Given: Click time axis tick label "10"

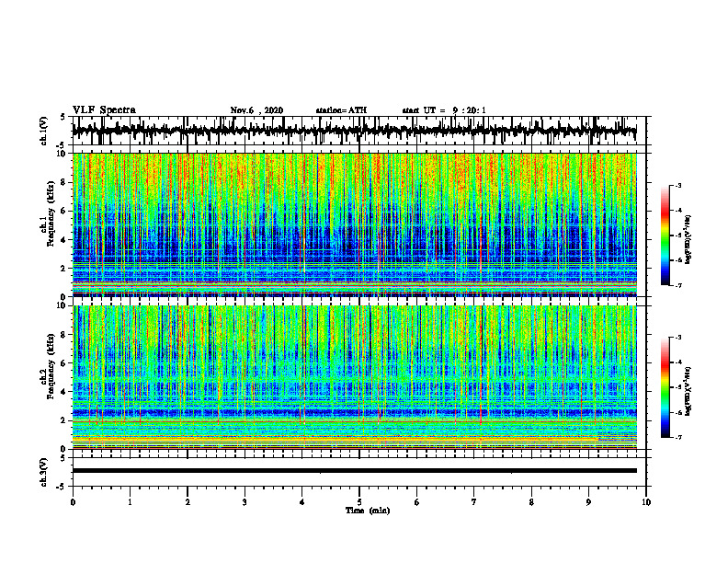Looking at the screenshot, I should point(646,502).
